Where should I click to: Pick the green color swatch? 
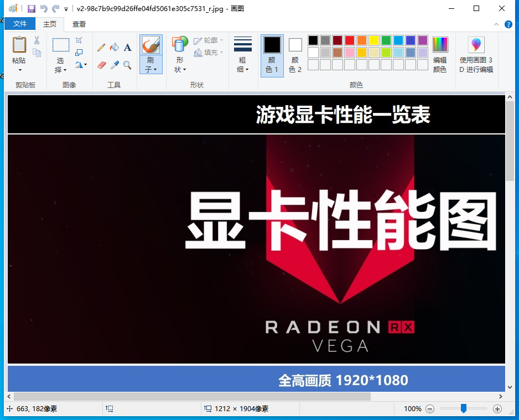pyautogui.click(x=386, y=40)
